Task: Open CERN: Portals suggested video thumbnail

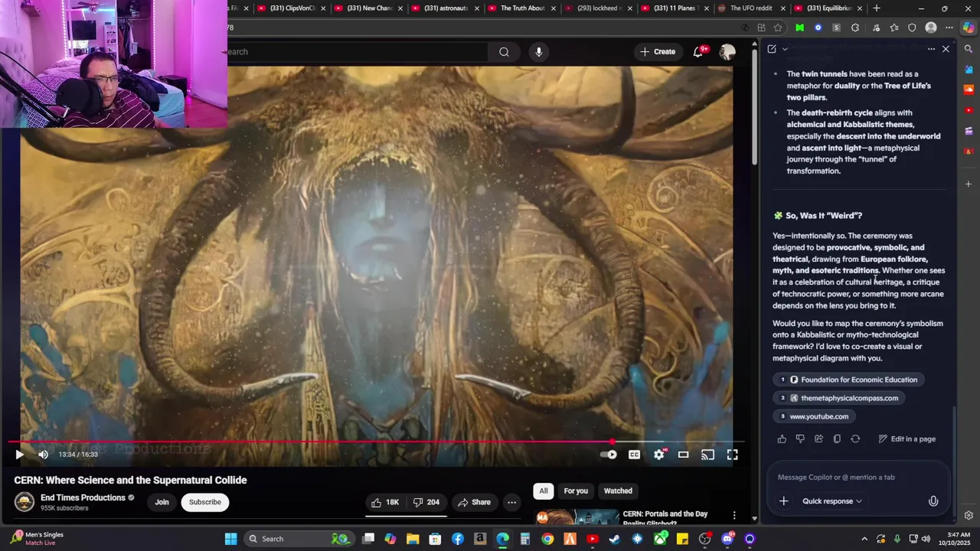Action: (x=577, y=517)
